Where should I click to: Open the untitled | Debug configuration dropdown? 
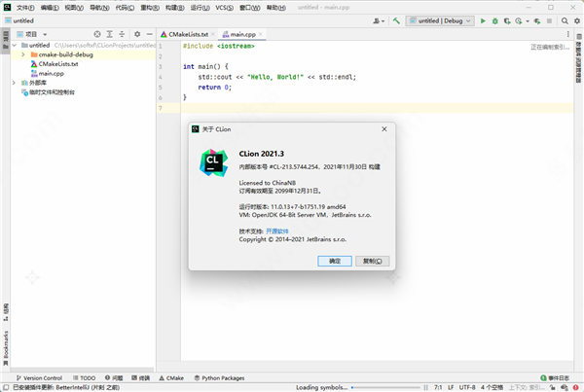click(439, 20)
